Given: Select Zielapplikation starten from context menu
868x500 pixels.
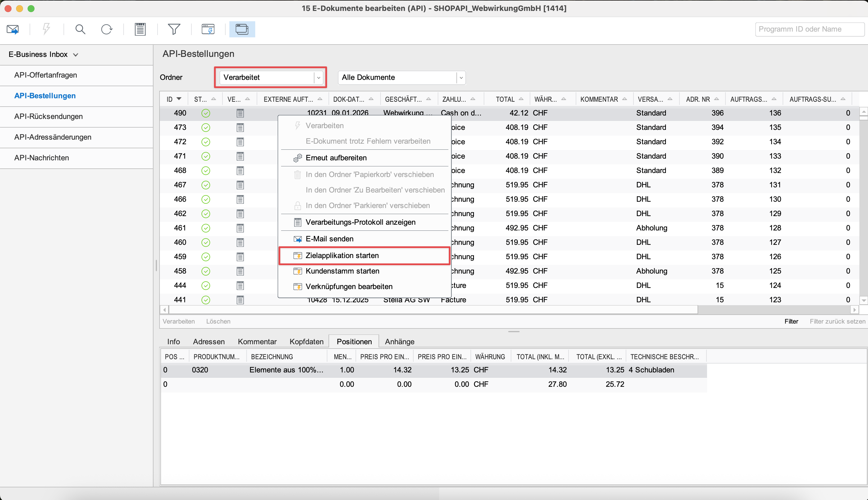Looking at the screenshot, I should (x=342, y=255).
